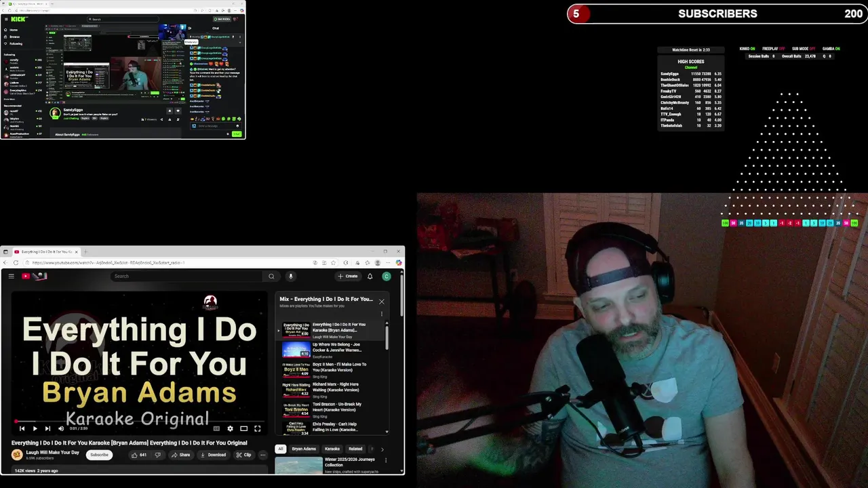Viewport: 868px width, 488px height.
Task: Subscribe to Laugh Will Make Your Day
Action: (99, 455)
